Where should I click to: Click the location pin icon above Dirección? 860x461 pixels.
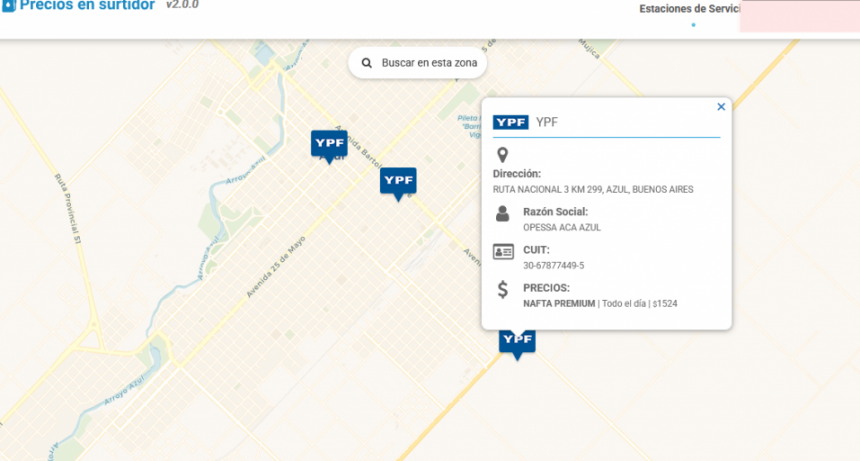(503, 155)
